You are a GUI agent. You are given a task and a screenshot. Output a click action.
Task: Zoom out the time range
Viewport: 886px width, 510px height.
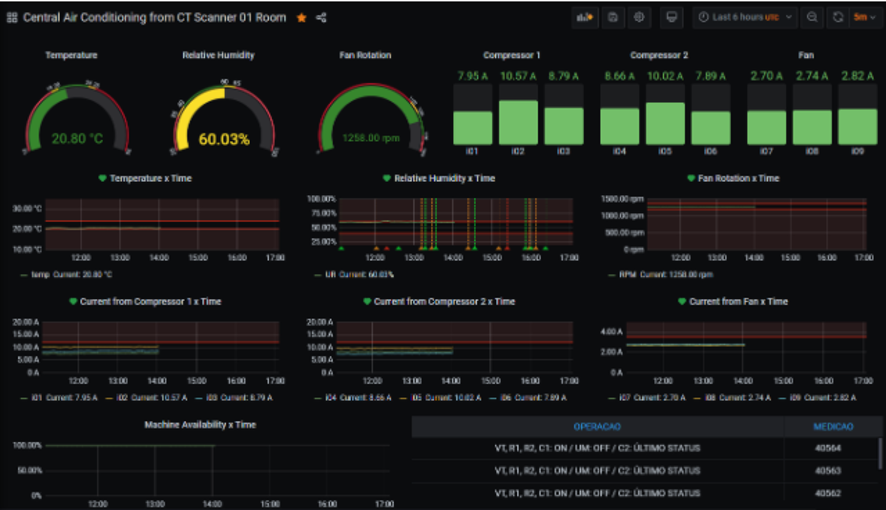pos(812,17)
